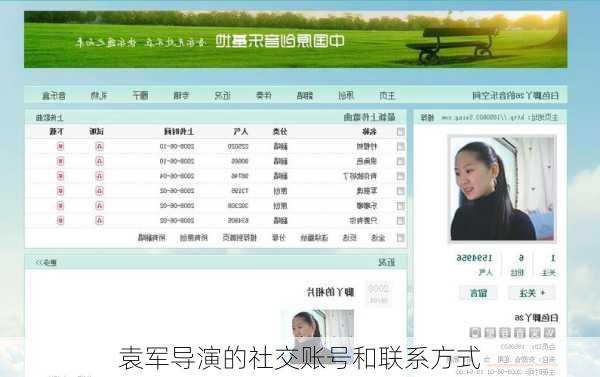
Task: Click the 中国原创音乐基地 banner title
Action: 280,41
